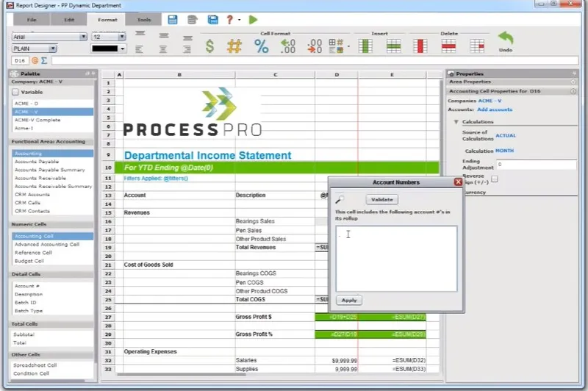Click into the account numbers text area
The image size is (588, 391).
(396, 259)
